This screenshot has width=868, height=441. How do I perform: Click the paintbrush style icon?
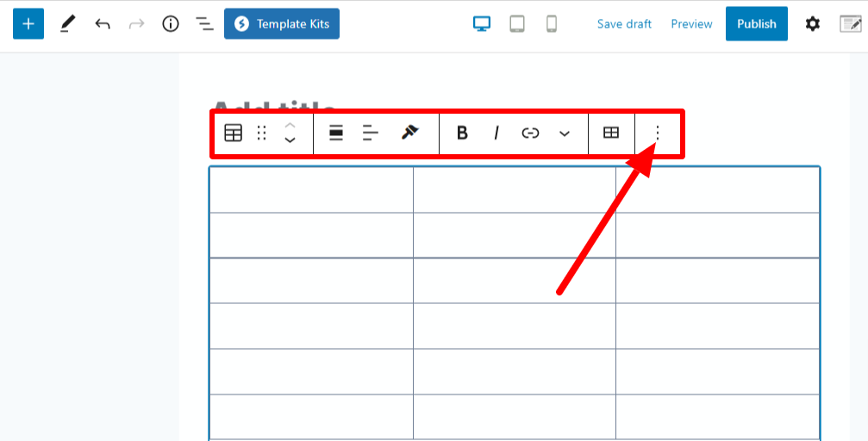(x=410, y=133)
